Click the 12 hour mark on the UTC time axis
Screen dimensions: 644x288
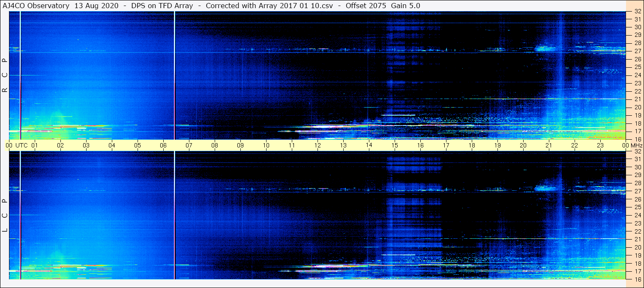pyautogui.click(x=318, y=145)
